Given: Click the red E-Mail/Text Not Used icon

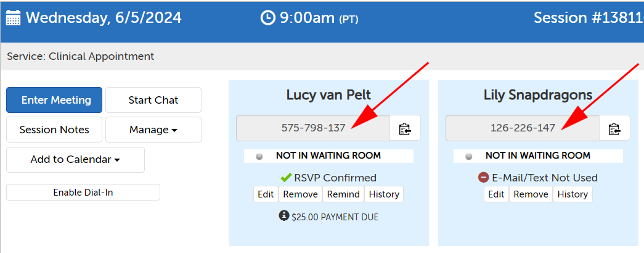Looking at the screenshot, I should point(483,178).
